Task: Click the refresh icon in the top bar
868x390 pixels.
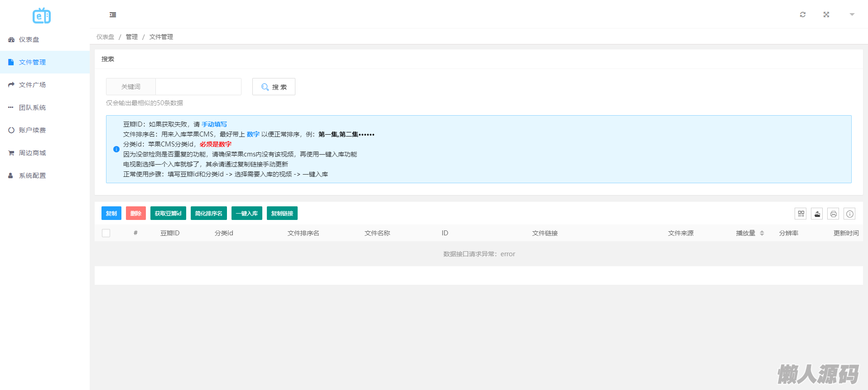Action: [x=802, y=15]
